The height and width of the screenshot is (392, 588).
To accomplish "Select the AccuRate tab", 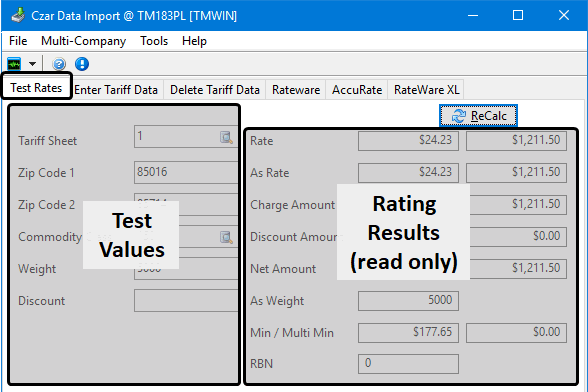I will [x=357, y=90].
